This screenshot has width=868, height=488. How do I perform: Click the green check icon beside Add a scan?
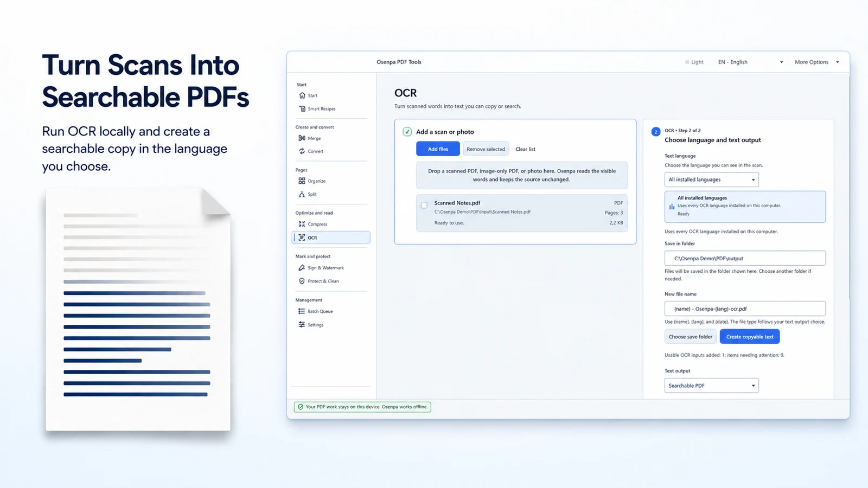tap(407, 132)
